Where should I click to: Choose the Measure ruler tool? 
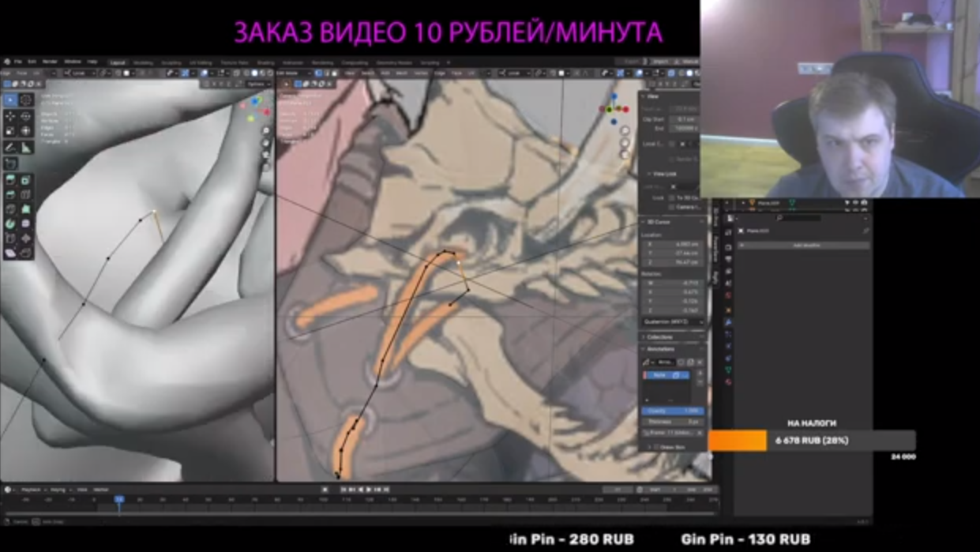pyautogui.click(x=25, y=147)
